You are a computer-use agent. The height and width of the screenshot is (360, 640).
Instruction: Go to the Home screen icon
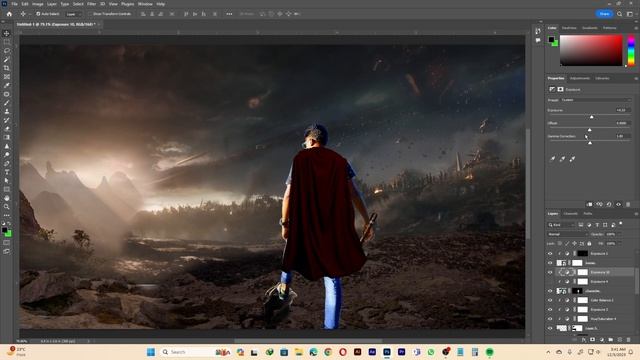click(9, 14)
